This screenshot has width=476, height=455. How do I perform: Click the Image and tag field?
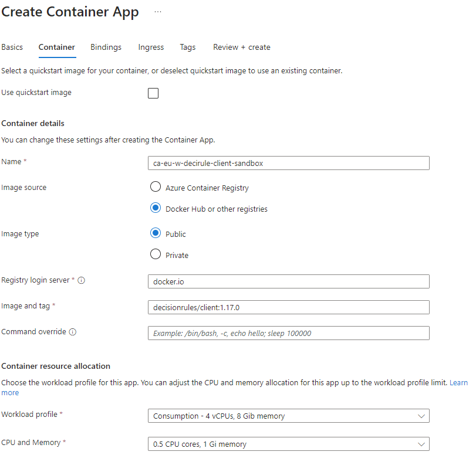(288, 307)
